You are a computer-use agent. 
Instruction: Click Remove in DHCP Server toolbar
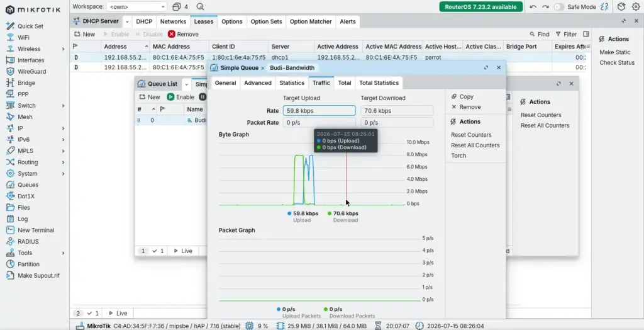point(183,34)
